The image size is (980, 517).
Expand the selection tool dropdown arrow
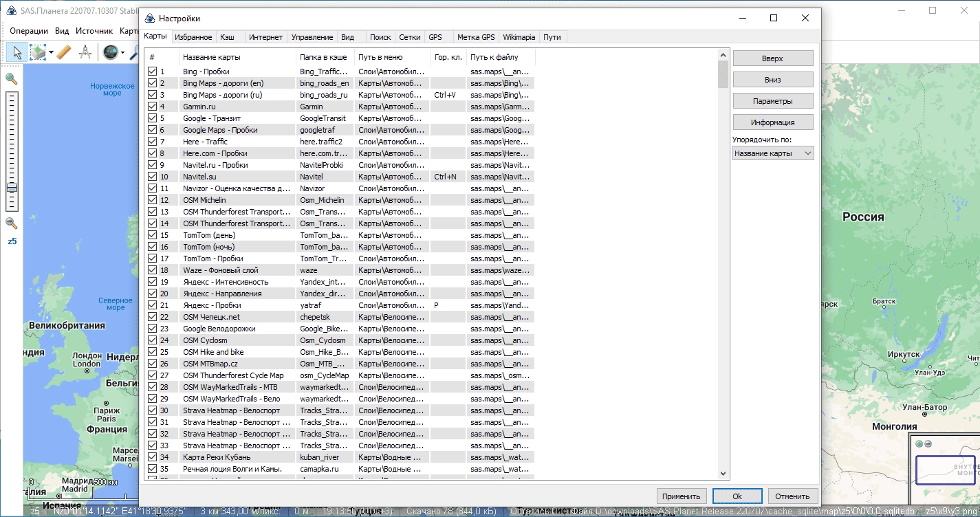coord(50,52)
